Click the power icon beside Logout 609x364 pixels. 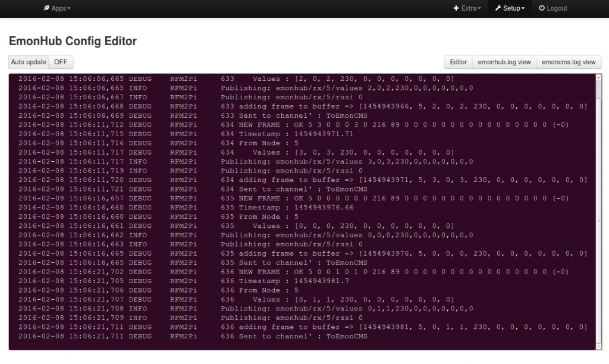(x=541, y=8)
